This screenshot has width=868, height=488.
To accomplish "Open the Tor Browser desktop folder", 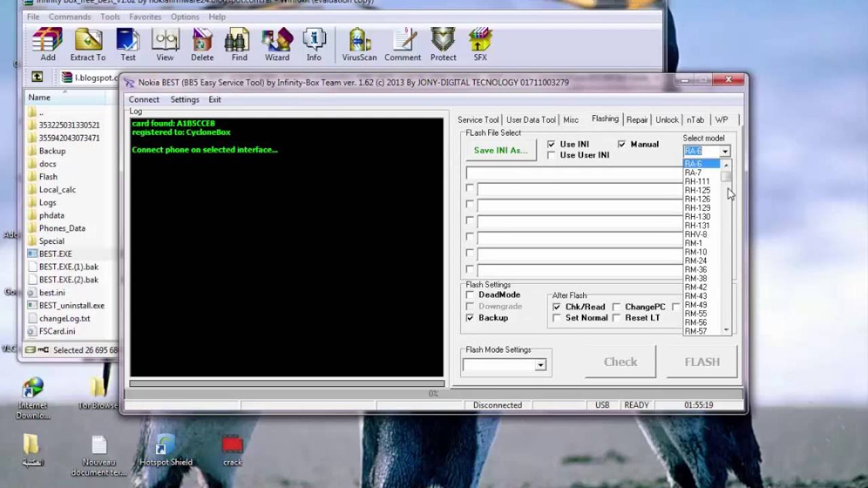I will pos(99,394).
